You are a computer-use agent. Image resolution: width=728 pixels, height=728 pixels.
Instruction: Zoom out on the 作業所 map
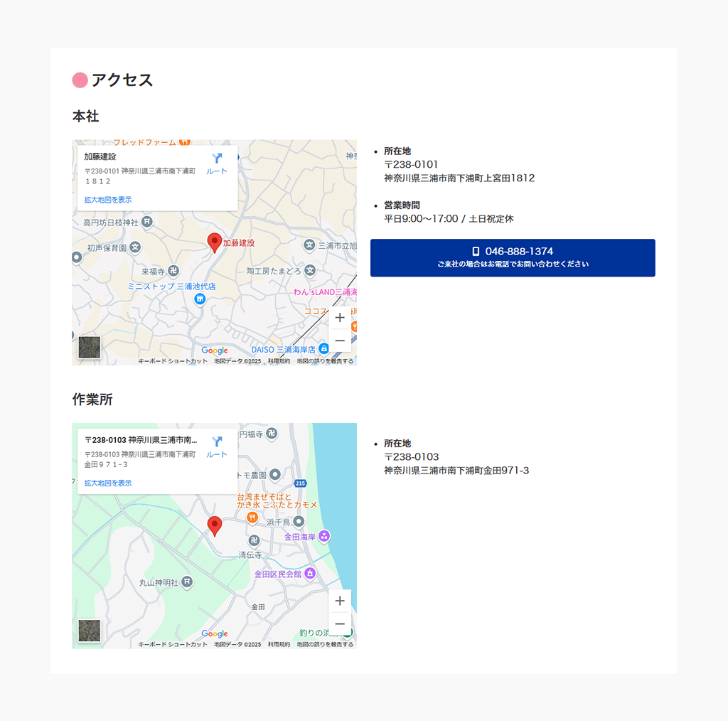tap(340, 623)
